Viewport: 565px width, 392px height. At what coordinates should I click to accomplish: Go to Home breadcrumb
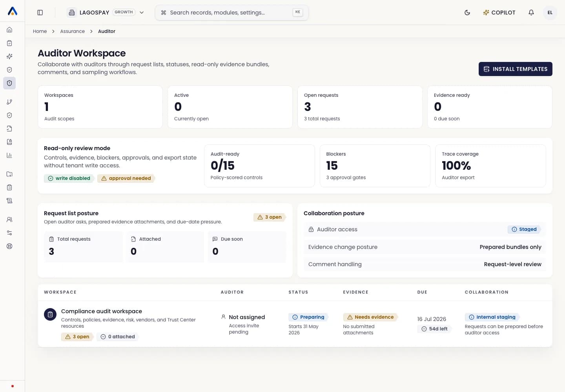tap(40, 31)
